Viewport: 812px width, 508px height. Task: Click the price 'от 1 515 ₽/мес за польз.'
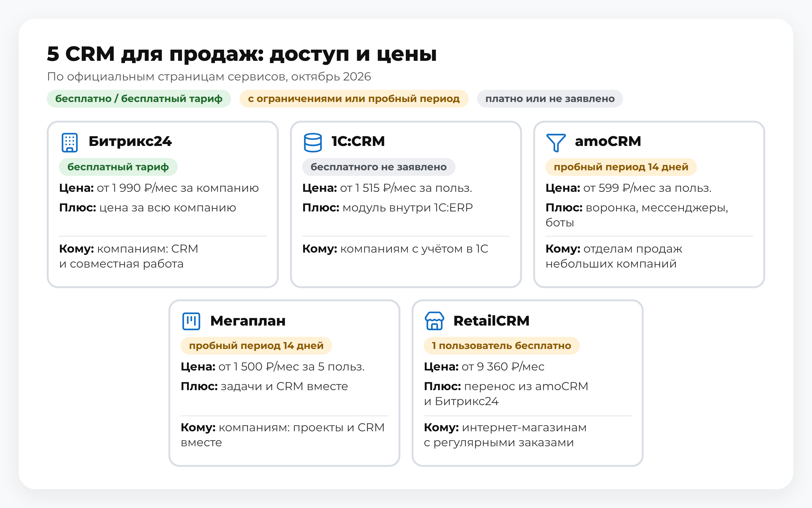[x=406, y=188]
